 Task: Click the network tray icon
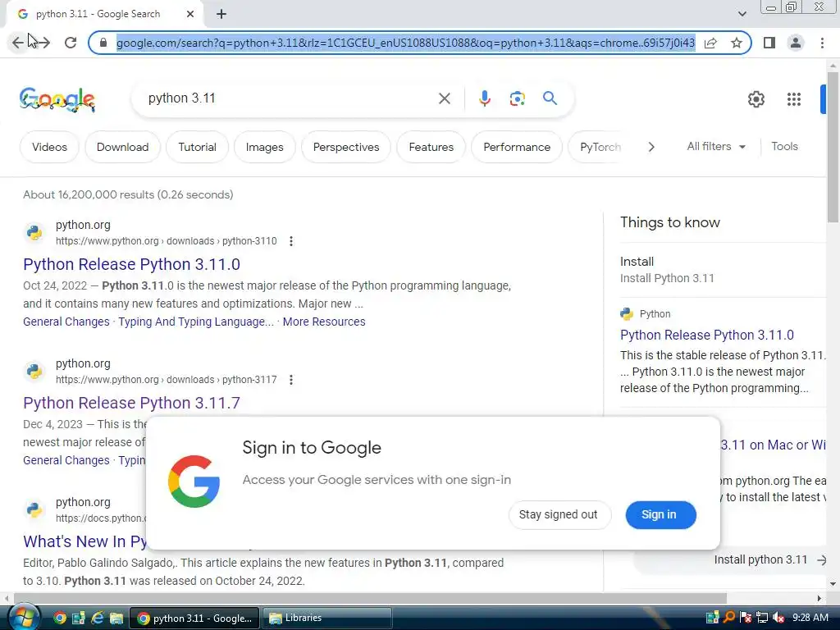point(762,618)
